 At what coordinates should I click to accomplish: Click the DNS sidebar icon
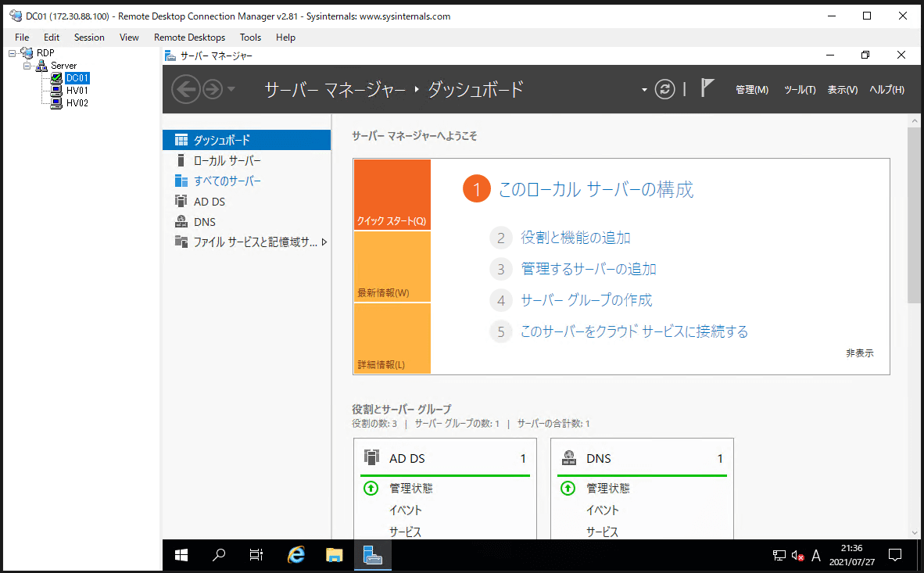pos(181,222)
